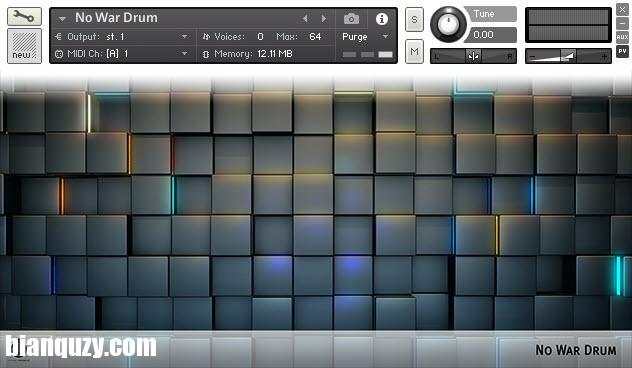
Task: Click the Output routing icon
Action: pos(58,37)
